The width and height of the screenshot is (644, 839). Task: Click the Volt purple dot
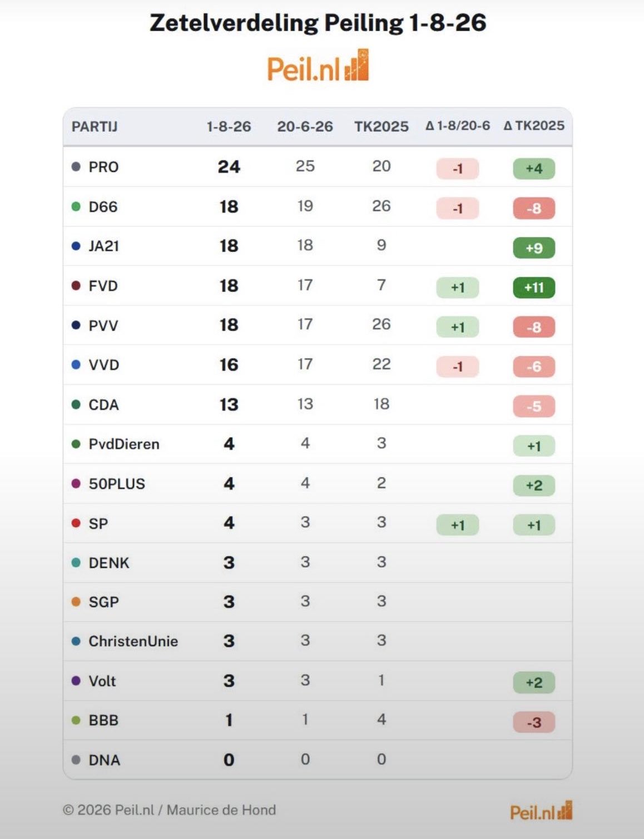(x=76, y=680)
